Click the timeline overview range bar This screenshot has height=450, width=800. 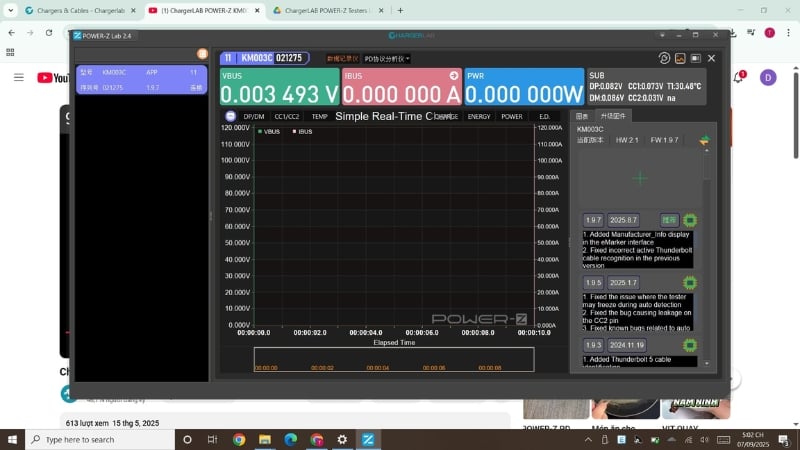click(394, 359)
